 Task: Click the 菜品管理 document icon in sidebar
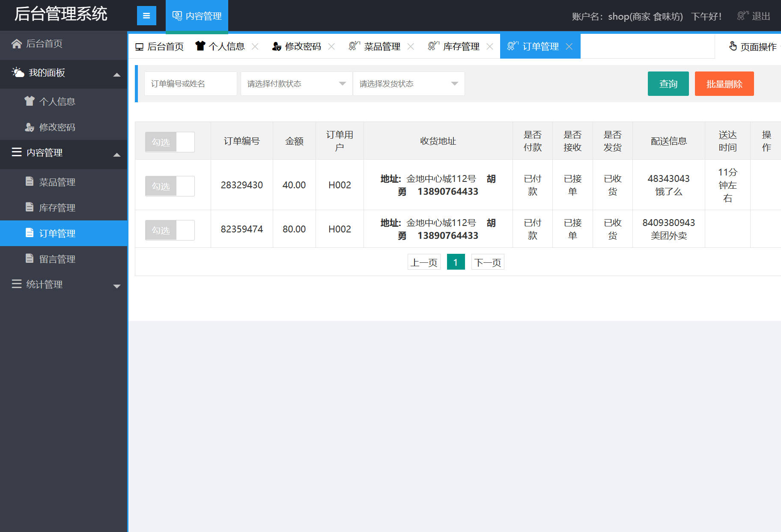(30, 181)
